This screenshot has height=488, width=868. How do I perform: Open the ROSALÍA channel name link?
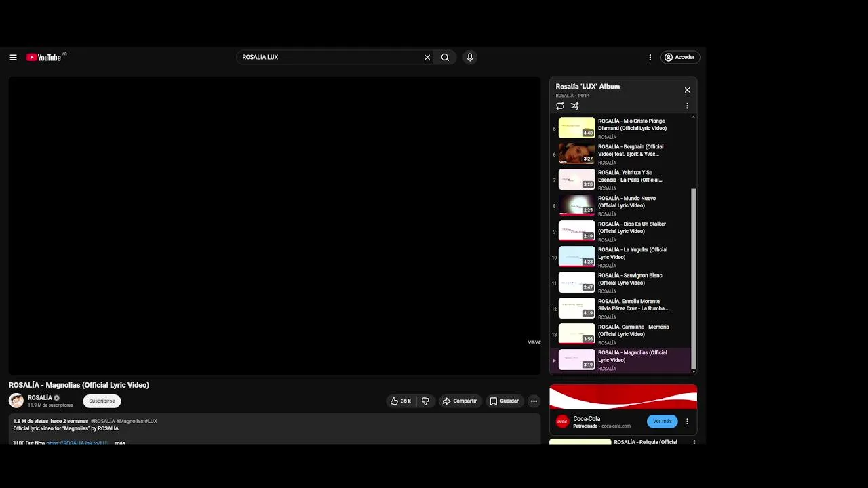click(40, 398)
